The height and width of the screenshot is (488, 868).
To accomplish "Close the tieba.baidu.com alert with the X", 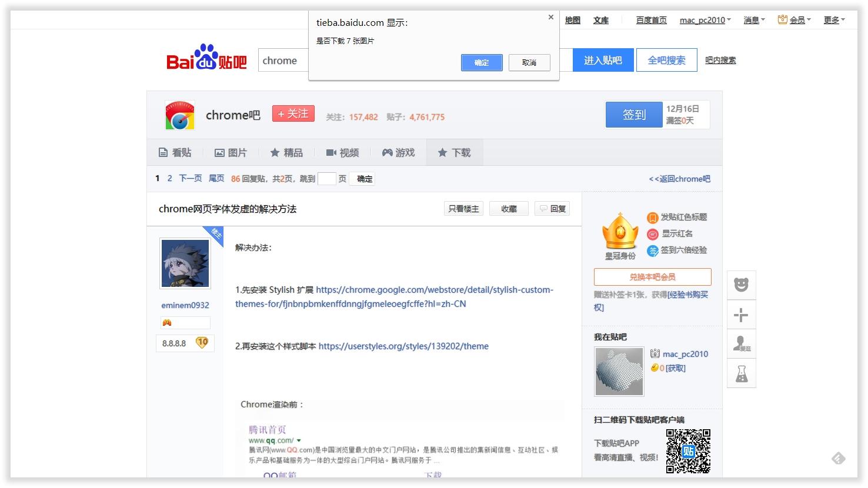I will click(x=551, y=18).
